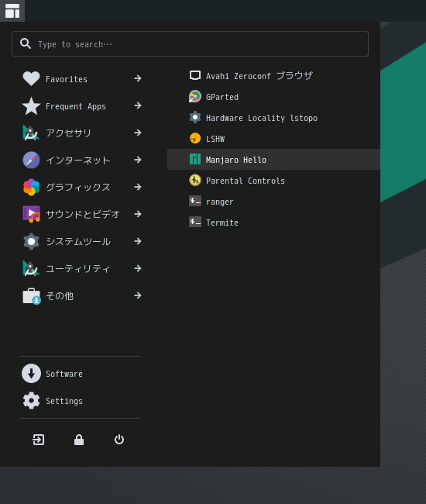Click the log out icon
This screenshot has width=426, height=504.
39,440
